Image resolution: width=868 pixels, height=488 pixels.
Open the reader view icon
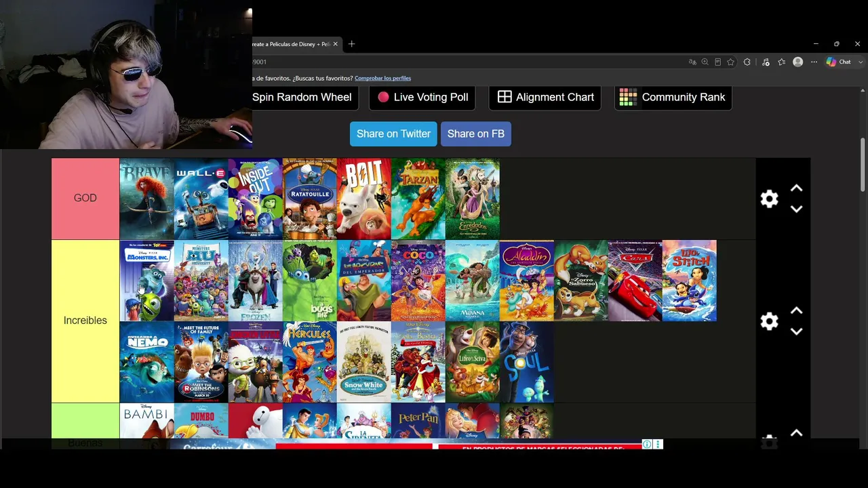[x=717, y=62]
